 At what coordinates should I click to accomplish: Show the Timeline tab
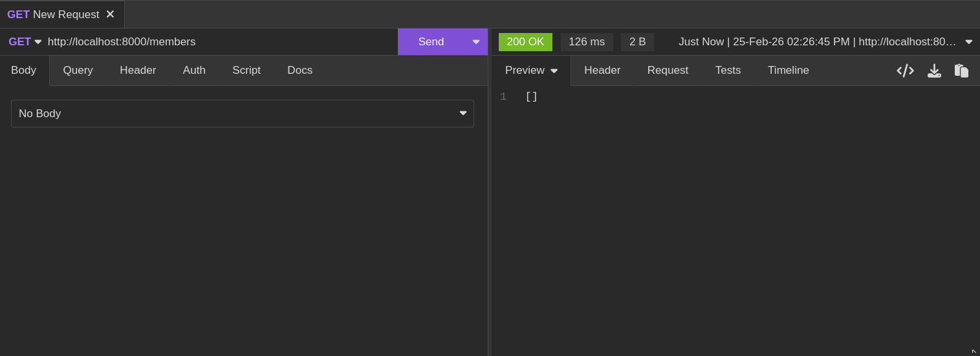pos(788,71)
